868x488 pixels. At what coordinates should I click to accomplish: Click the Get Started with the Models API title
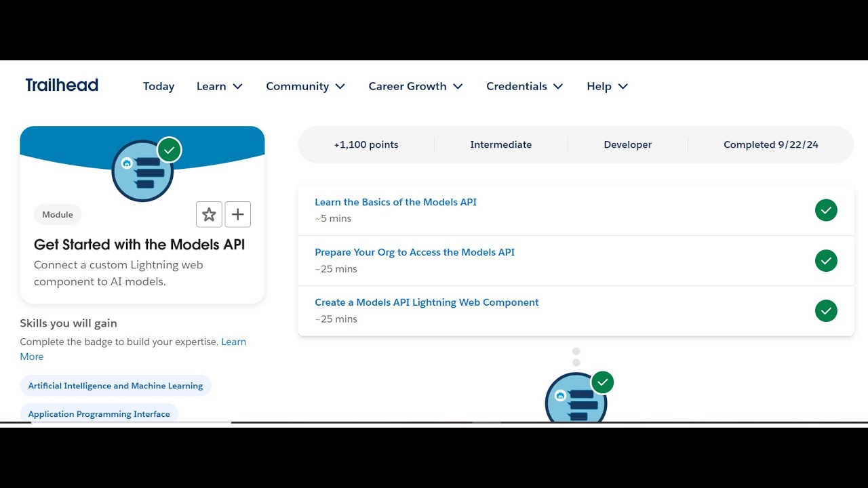click(139, 244)
